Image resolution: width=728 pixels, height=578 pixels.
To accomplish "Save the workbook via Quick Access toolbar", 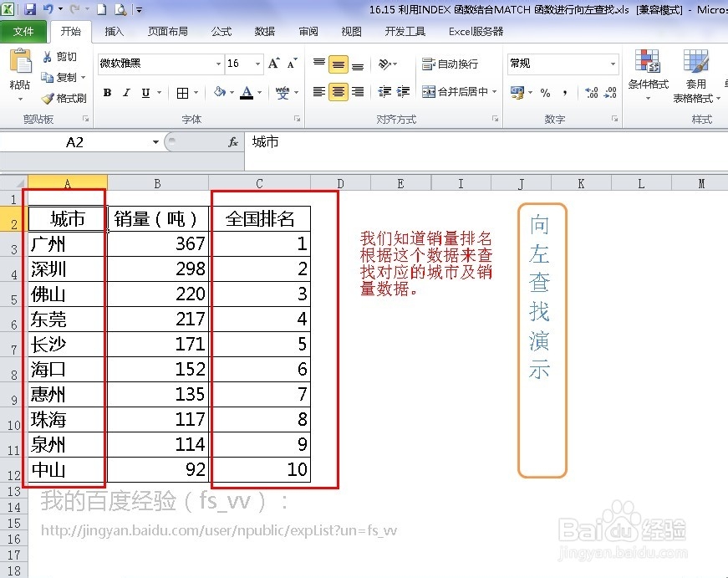I will pos(31,8).
